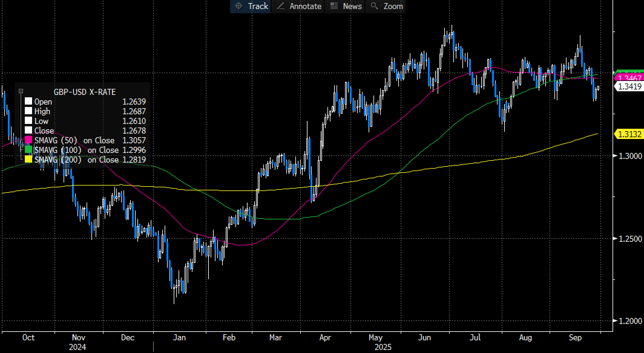Select the Annotate pencil tool
This screenshot has width=644, height=353.
[299, 6]
